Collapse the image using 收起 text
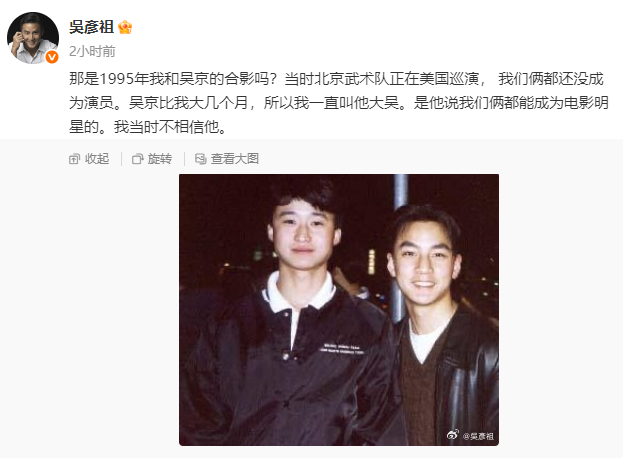623x463 pixels. (97, 159)
